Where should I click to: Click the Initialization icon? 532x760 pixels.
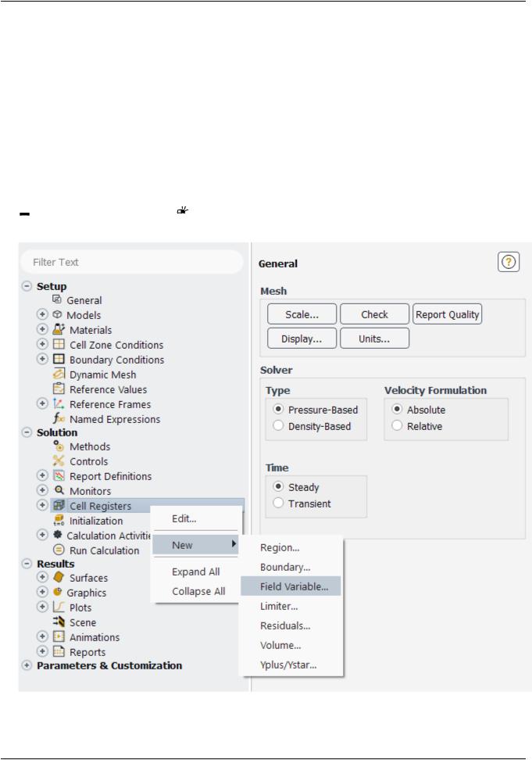coord(59,520)
